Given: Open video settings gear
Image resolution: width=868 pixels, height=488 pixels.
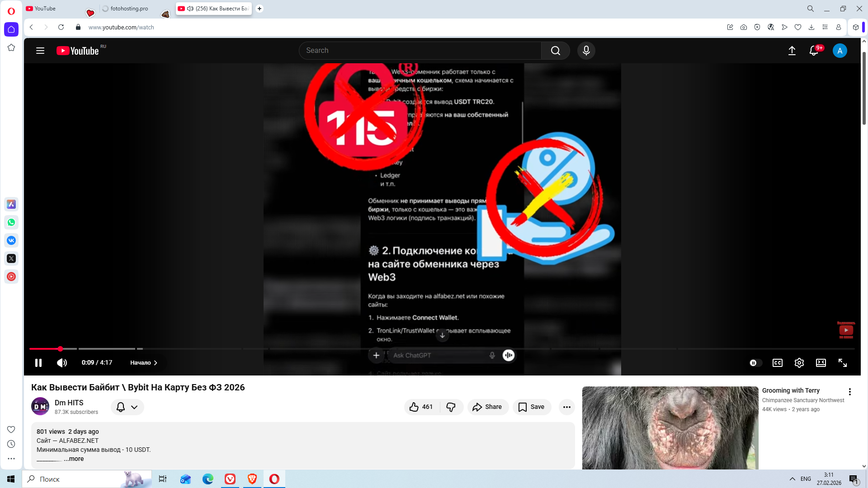Looking at the screenshot, I should click(799, 363).
